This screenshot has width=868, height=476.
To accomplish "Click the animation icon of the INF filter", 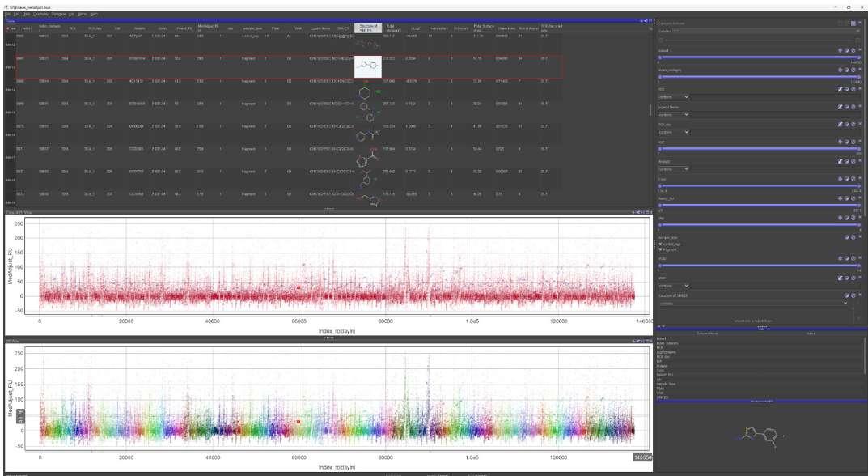I will (840, 142).
